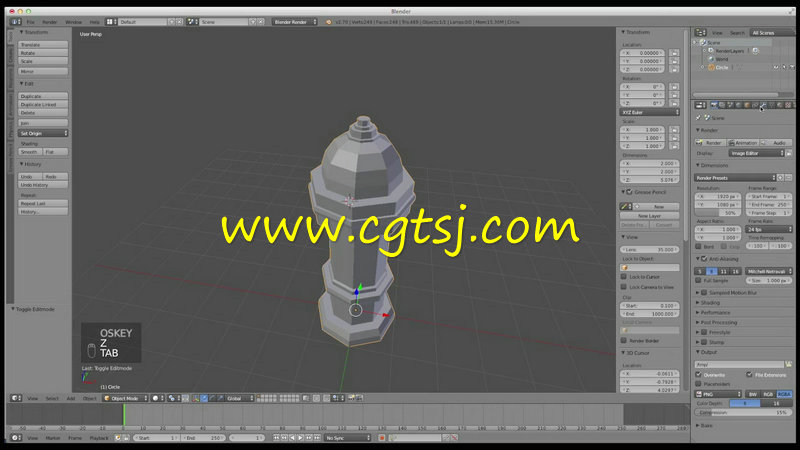Enable the Render Border checkbox
The height and width of the screenshot is (450, 800).
coord(623,341)
